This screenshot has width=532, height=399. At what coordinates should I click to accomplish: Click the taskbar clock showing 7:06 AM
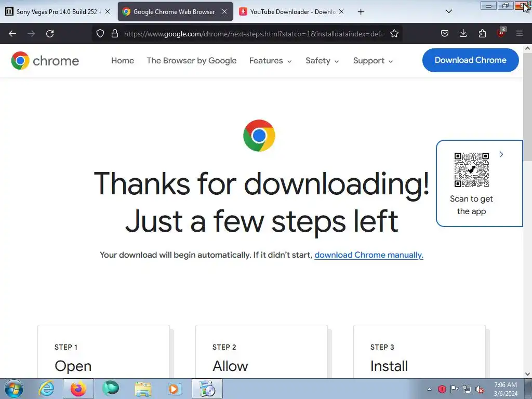tap(506, 389)
